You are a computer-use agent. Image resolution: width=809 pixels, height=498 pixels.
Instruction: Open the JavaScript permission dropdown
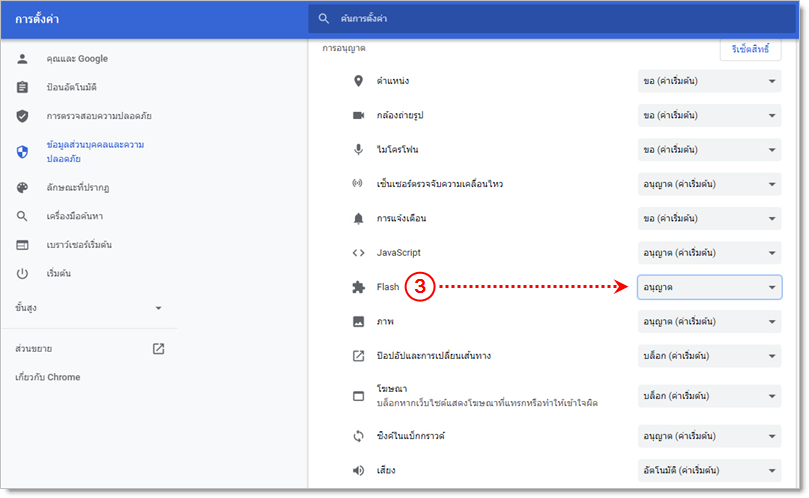tap(709, 253)
